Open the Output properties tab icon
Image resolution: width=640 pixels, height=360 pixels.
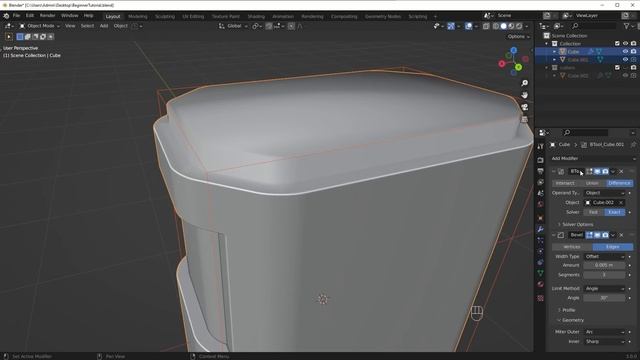tap(540, 171)
